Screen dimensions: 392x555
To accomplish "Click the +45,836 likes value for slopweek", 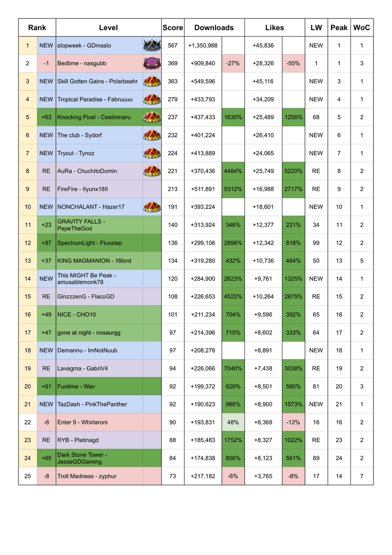I will tap(263, 45).
